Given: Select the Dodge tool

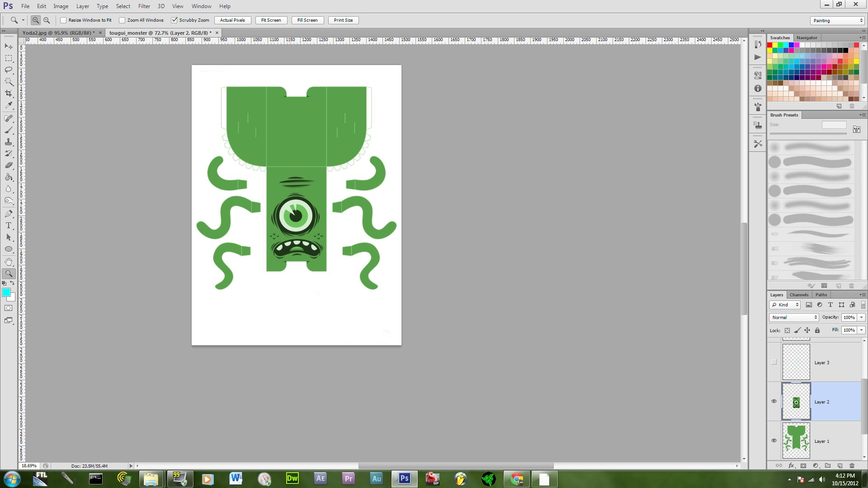Looking at the screenshot, I should point(9,201).
